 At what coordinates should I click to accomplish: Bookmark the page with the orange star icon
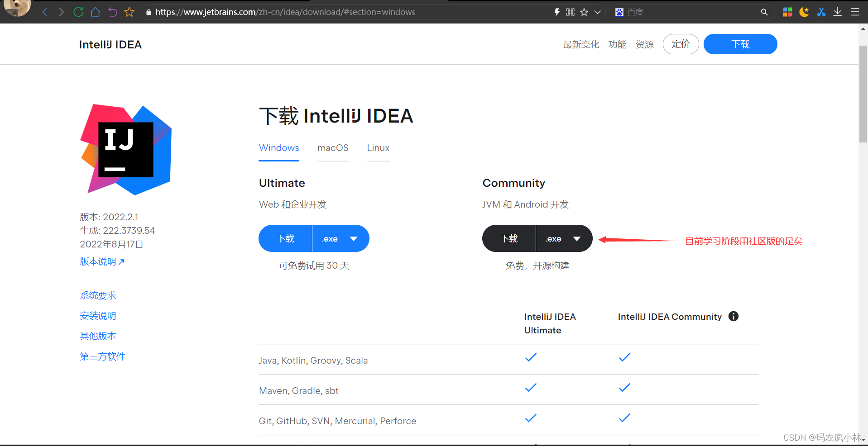point(129,12)
